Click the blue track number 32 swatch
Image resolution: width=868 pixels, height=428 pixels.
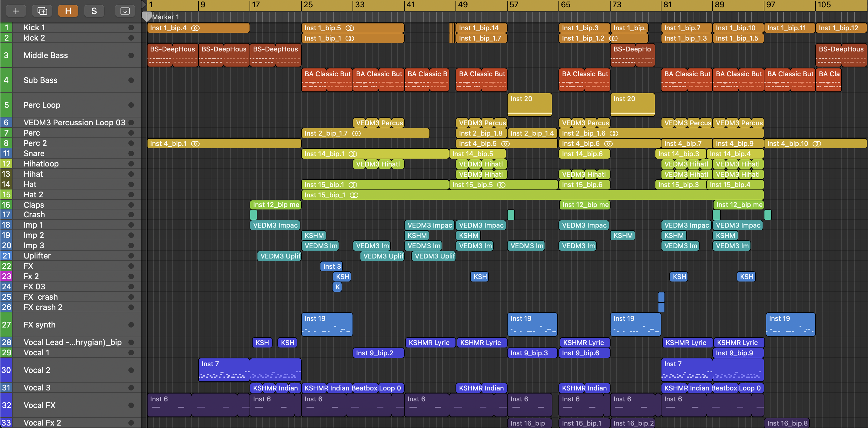pos(6,405)
